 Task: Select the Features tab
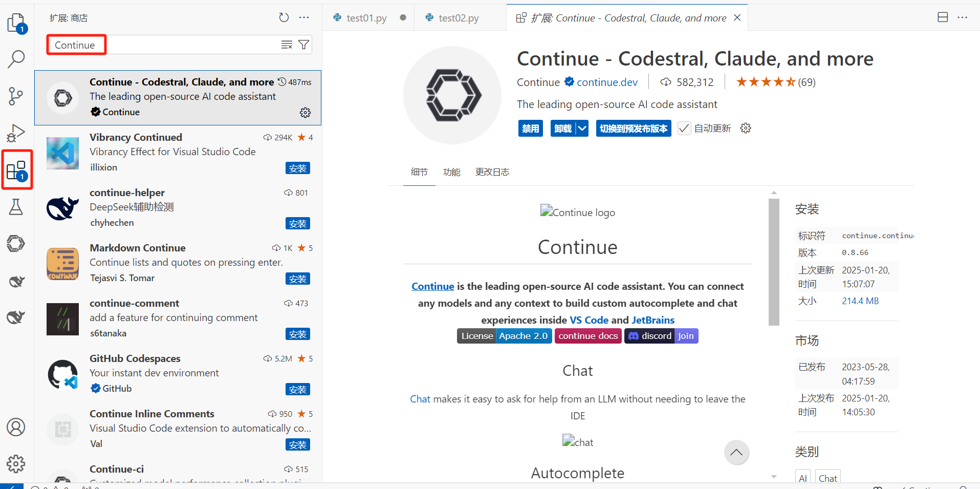452,172
